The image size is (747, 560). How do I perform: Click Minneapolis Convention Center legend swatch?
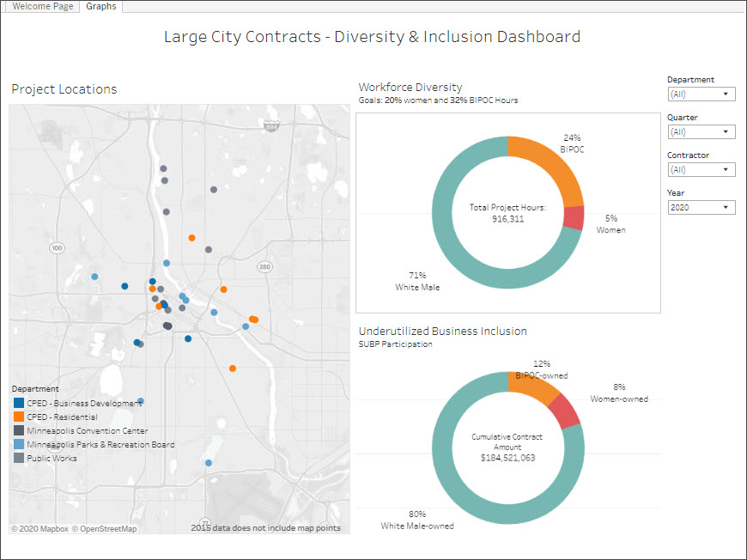tap(19, 430)
